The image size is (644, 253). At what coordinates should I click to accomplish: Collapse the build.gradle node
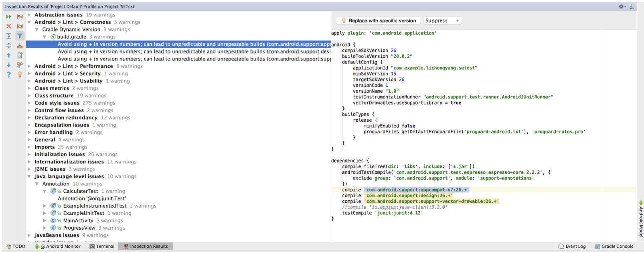coord(45,37)
